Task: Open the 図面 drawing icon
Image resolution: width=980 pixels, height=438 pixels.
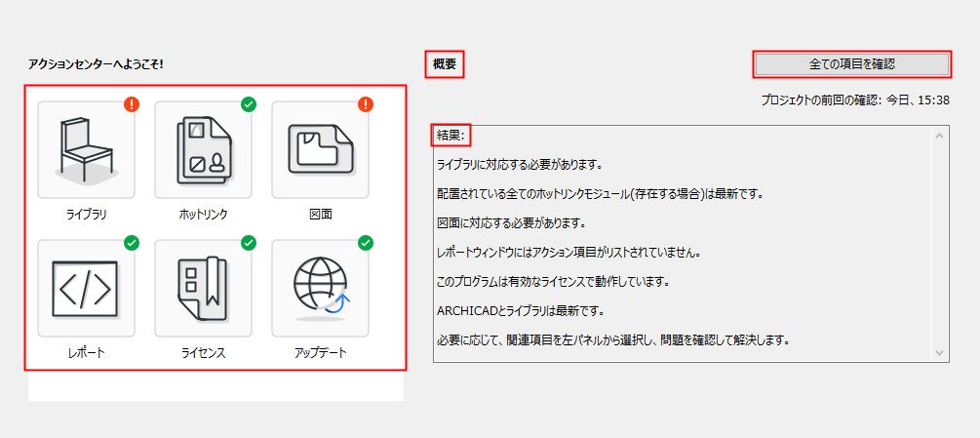Action: click(x=320, y=150)
